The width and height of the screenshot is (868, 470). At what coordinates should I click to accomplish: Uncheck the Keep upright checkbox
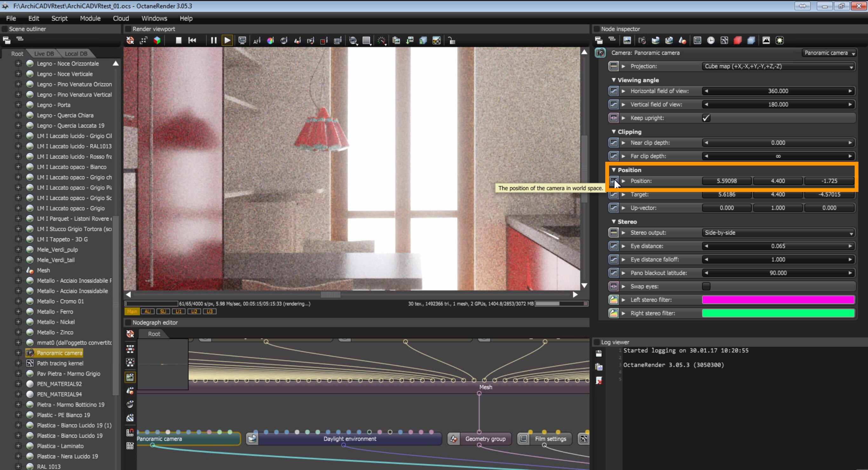pos(706,118)
